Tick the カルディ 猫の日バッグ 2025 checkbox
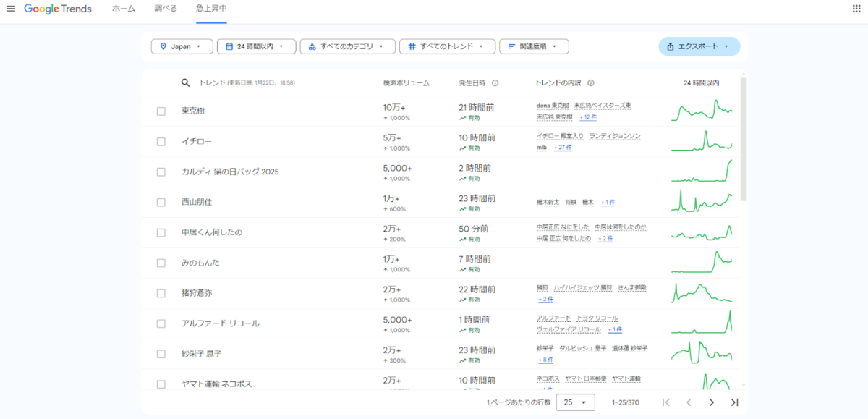The image size is (868, 419). click(x=161, y=172)
